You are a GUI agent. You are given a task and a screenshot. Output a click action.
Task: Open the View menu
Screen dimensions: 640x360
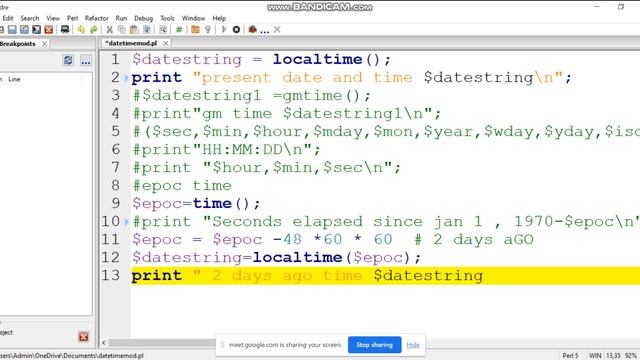click(53, 18)
